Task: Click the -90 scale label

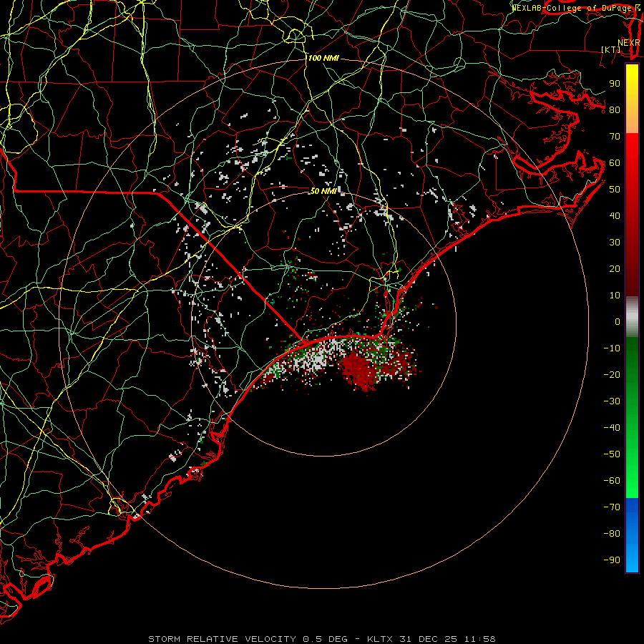Action: pyautogui.click(x=612, y=560)
